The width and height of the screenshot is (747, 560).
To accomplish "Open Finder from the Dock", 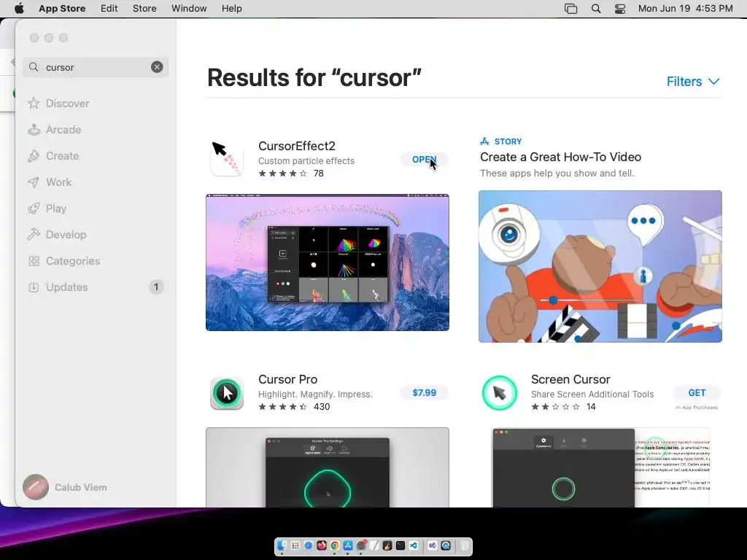I will click(x=282, y=545).
